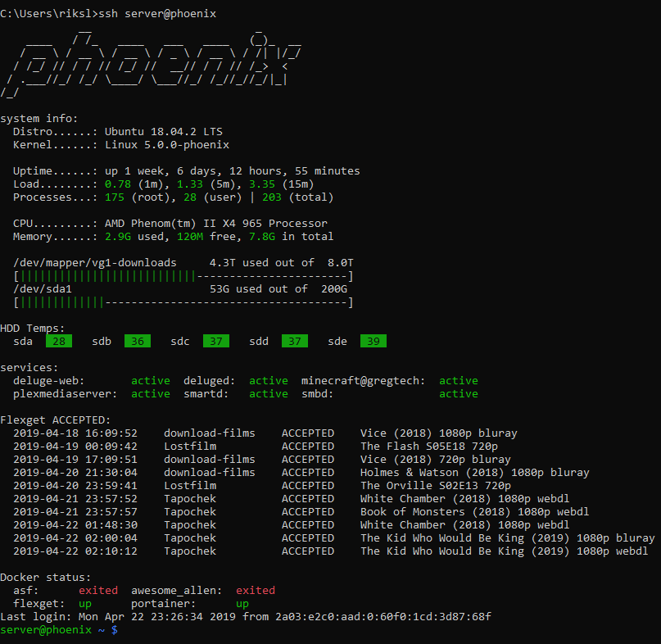Click the sdb temperature badge showing 36
This screenshot has height=644, width=661.
(x=137, y=341)
